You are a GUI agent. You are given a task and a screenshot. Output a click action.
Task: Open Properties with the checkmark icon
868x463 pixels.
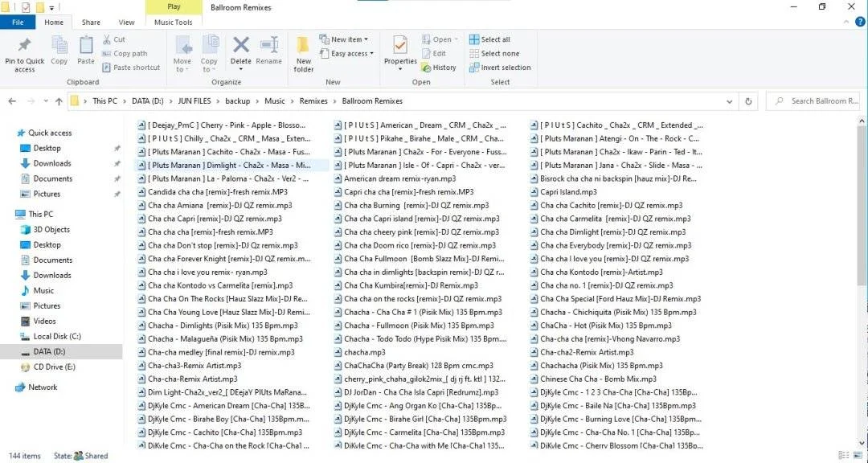coord(400,46)
